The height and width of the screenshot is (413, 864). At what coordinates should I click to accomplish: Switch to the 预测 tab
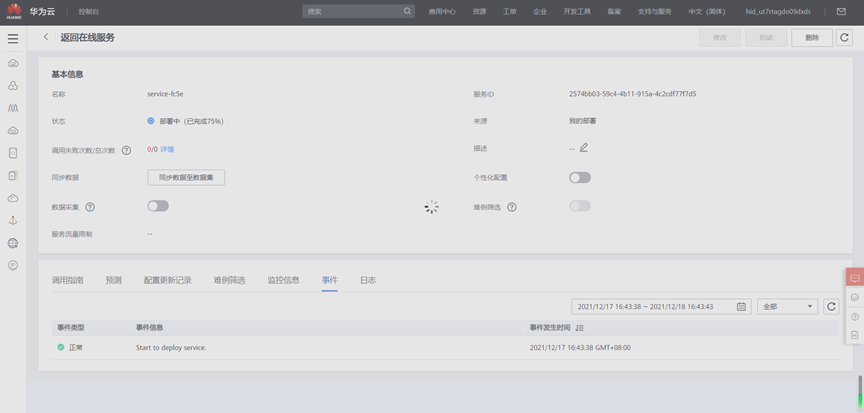(x=114, y=280)
